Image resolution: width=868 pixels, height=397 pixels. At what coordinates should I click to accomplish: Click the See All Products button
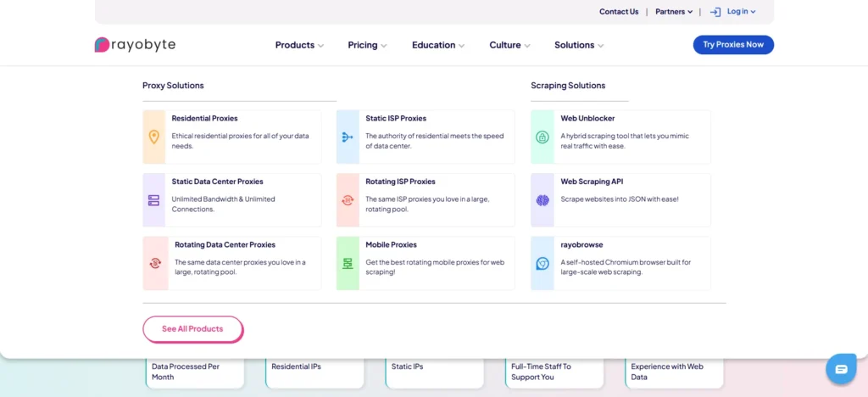192,329
